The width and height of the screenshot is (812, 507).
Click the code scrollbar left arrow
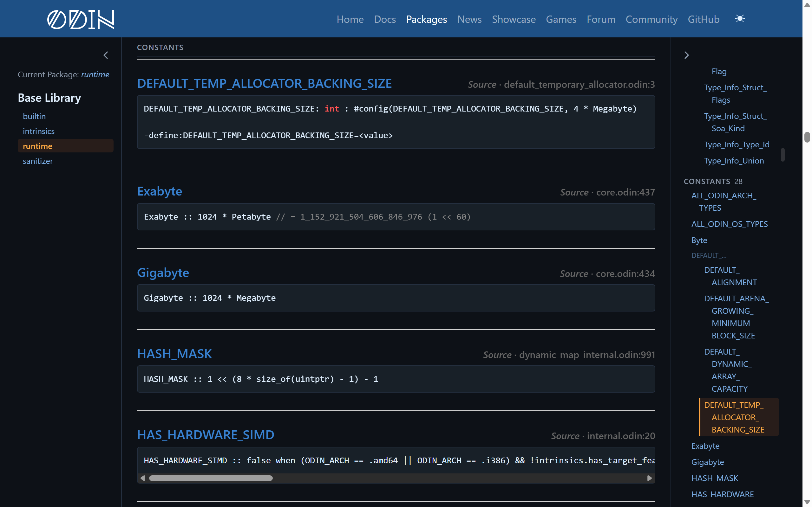point(143,478)
